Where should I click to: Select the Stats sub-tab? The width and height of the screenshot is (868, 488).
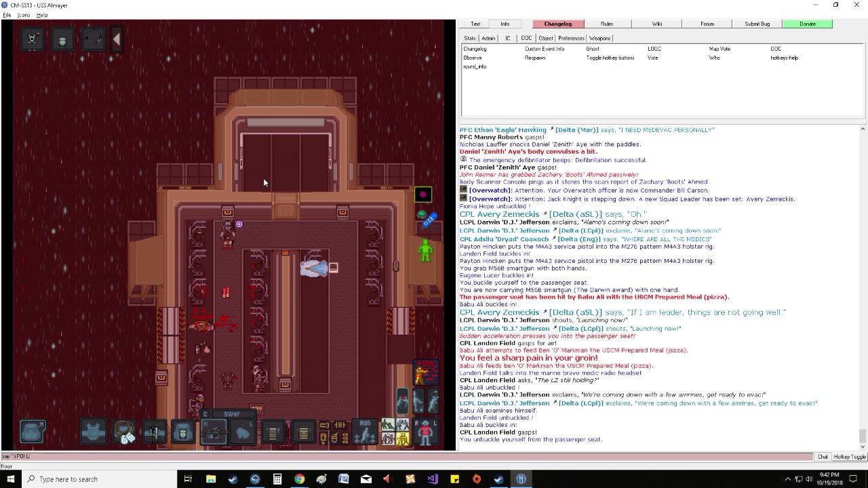(469, 39)
